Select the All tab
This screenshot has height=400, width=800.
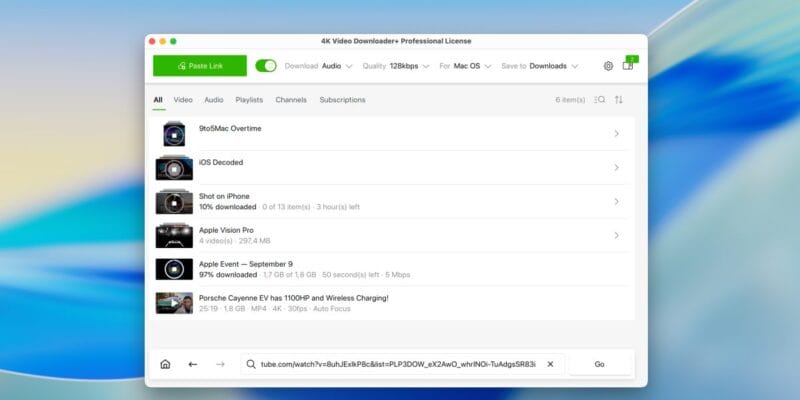158,100
